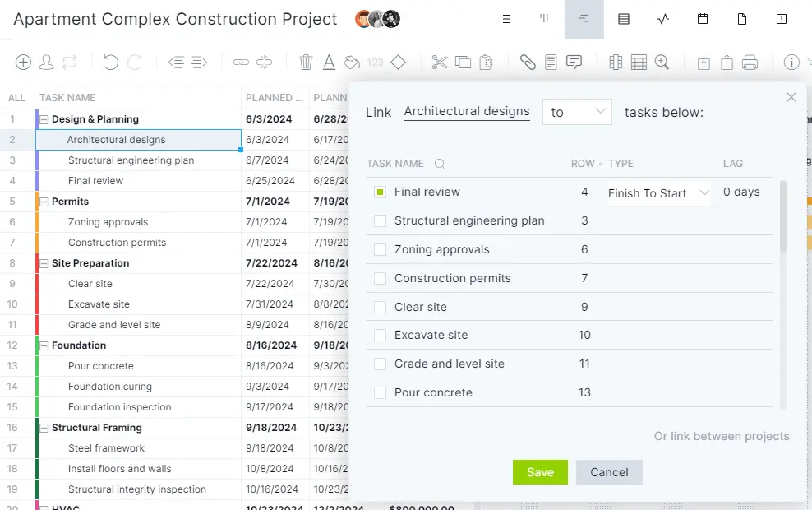The image size is (812, 510).
Task: Check the Excavate site checkbox
Action: coord(380,336)
